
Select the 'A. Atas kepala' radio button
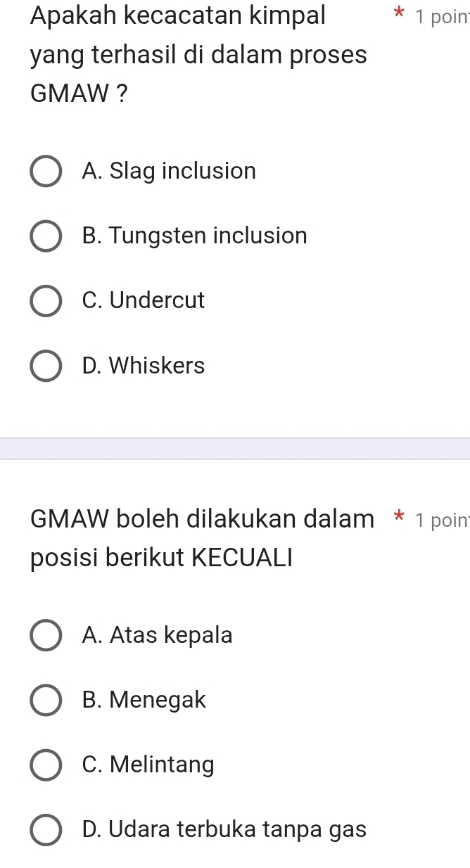coord(46,635)
